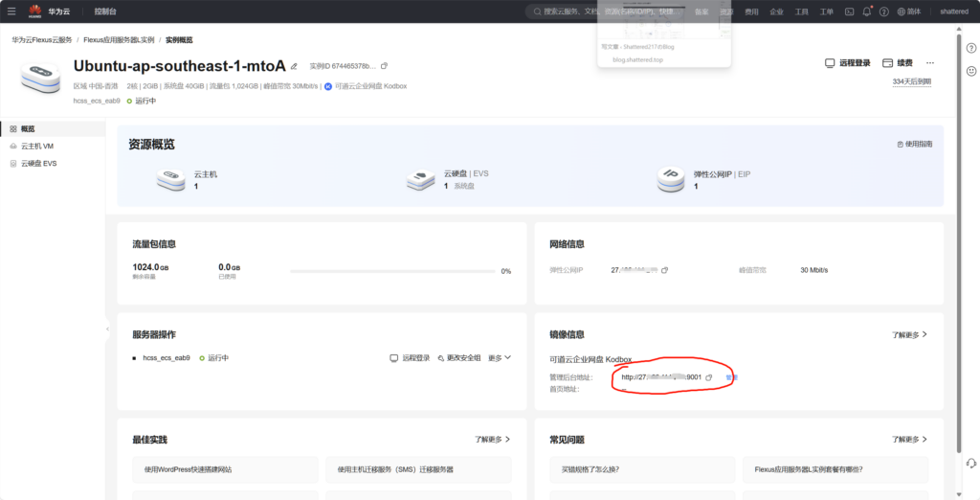Click the Flexus应用服务器L实例 breadcrumb
The image size is (980, 500).
tap(119, 40)
